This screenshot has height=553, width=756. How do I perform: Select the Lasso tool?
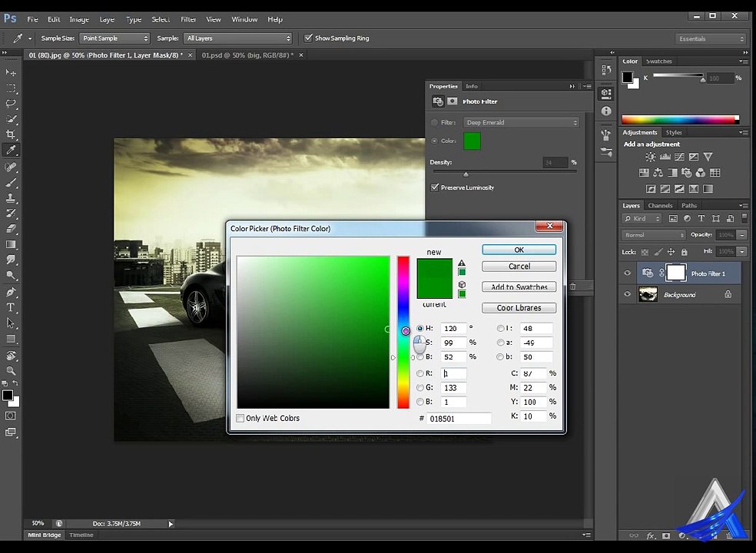tap(11, 104)
